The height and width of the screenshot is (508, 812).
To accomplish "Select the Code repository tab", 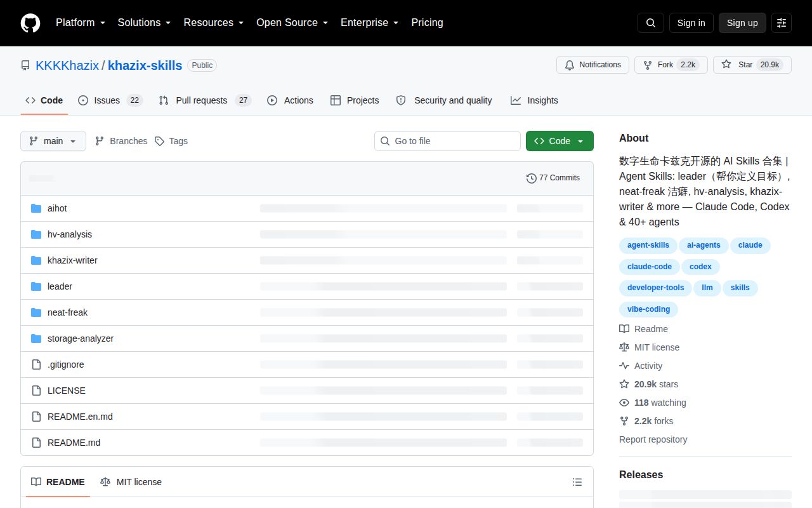I will [44, 100].
